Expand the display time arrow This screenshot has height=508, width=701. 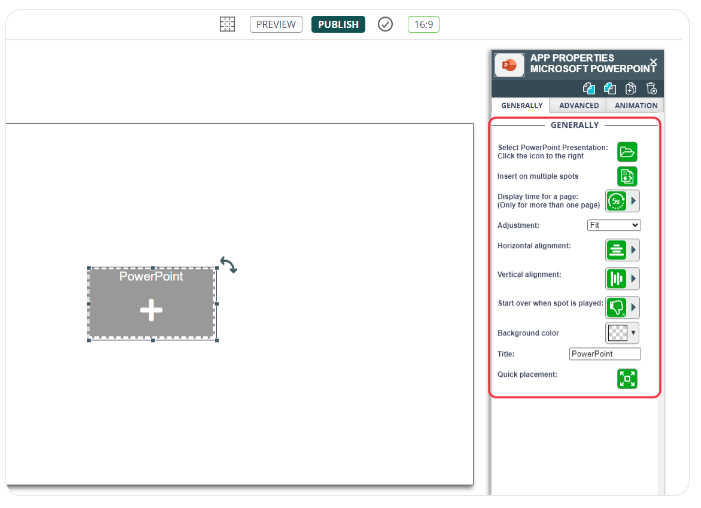(633, 201)
